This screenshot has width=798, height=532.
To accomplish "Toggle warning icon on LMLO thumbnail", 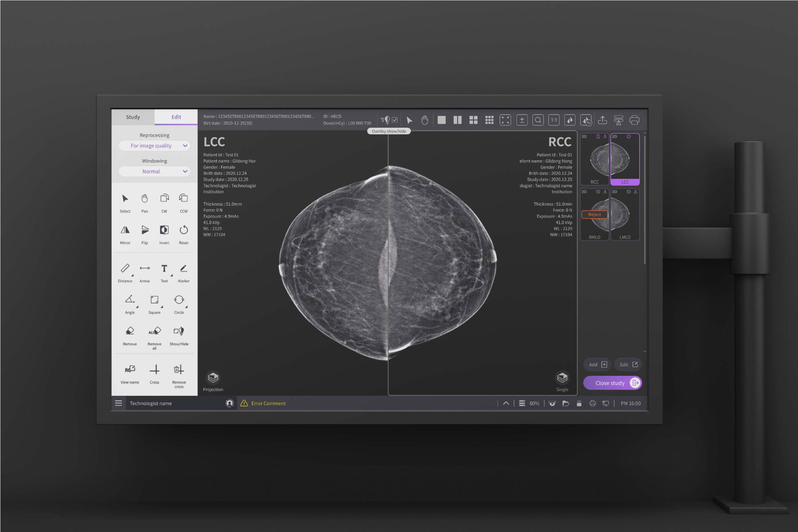I will click(x=636, y=192).
